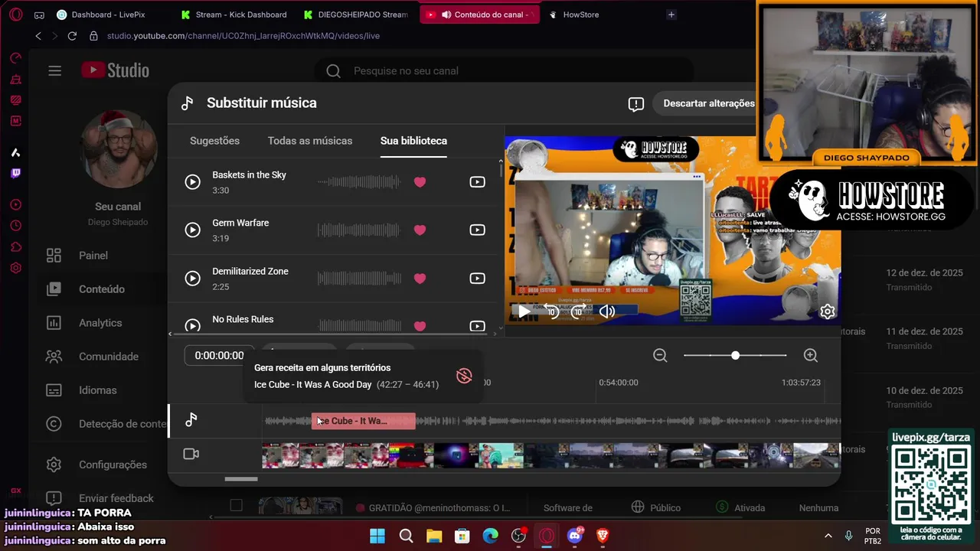Toggle heart favorite for Germ Warfare
The width and height of the screenshot is (980, 551).
[420, 230]
